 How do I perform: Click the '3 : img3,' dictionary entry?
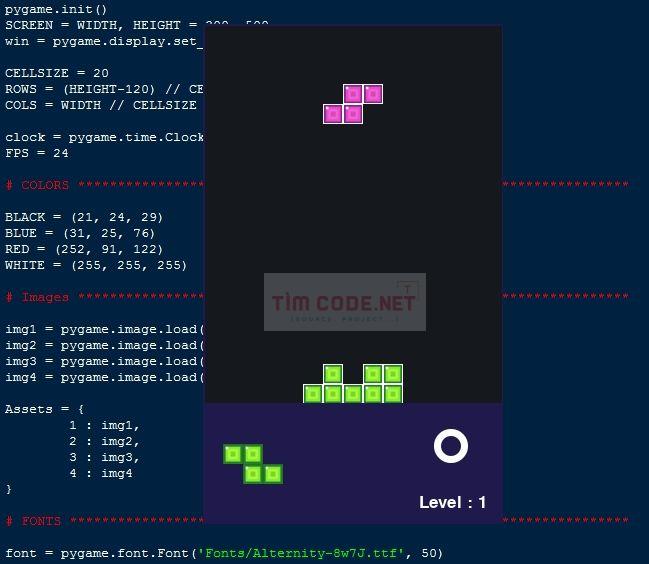pyautogui.click(x=104, y=457)
